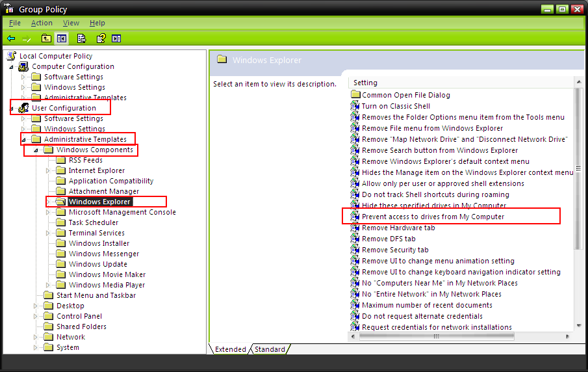Toggle the Show/Hide Action Pane icon
Image resolution: width=588 pixels, height=372 pixels.
116,38
